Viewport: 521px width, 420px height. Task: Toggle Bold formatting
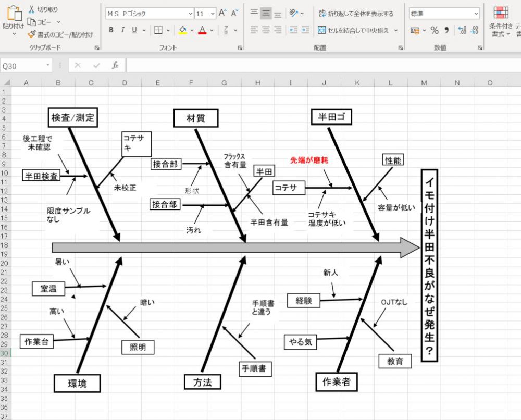coord(110,30)
